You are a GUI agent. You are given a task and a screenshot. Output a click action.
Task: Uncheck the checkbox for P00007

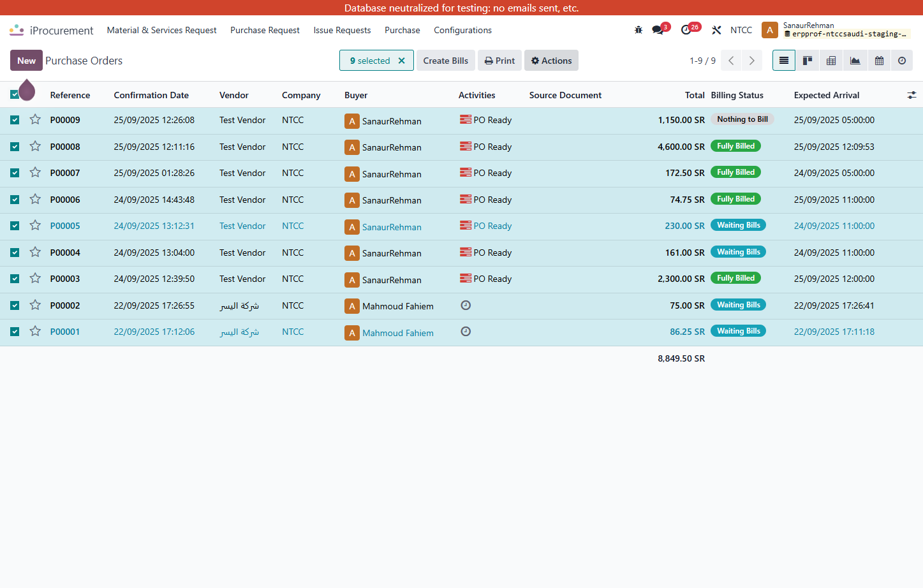click(x=15, y=173)
